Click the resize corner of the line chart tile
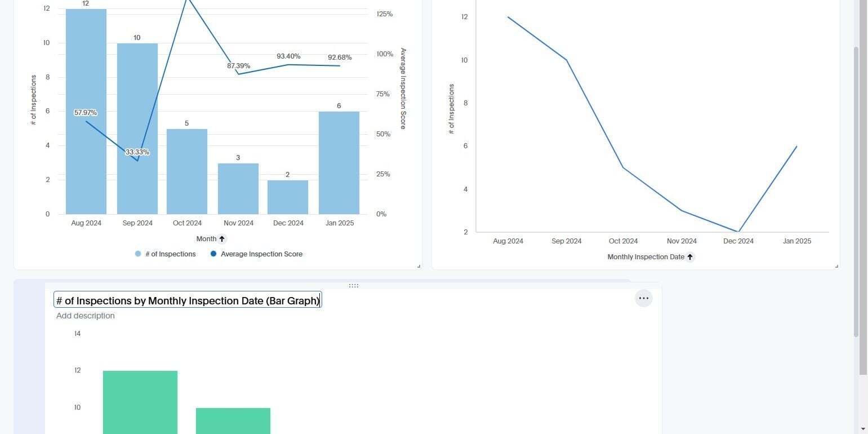This screenshot has width=868, height=434. [836, 266]
